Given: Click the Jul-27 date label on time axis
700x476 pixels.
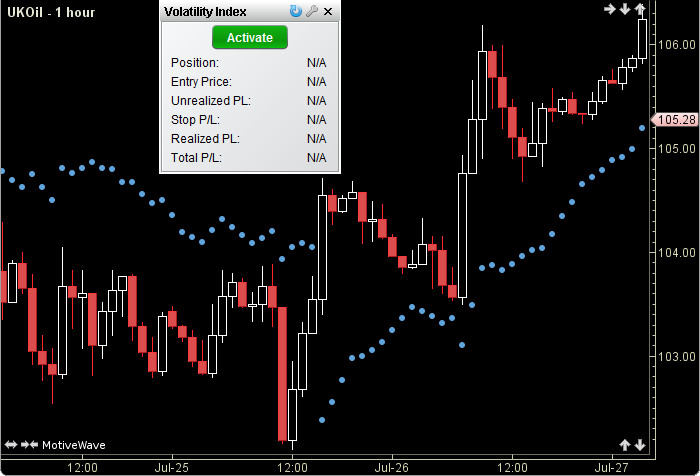Looking at the screenshot, I should click(x=611, y=468).
